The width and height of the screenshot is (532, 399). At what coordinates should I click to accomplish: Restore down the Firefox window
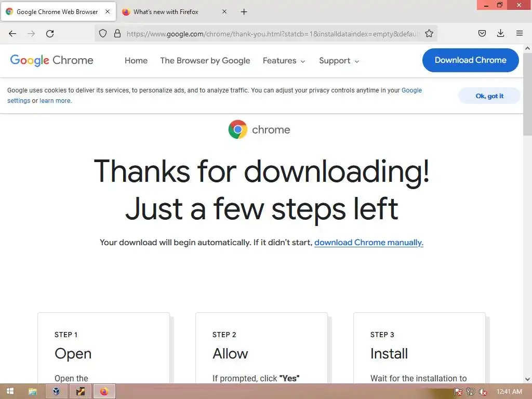(x=500, y=5)
